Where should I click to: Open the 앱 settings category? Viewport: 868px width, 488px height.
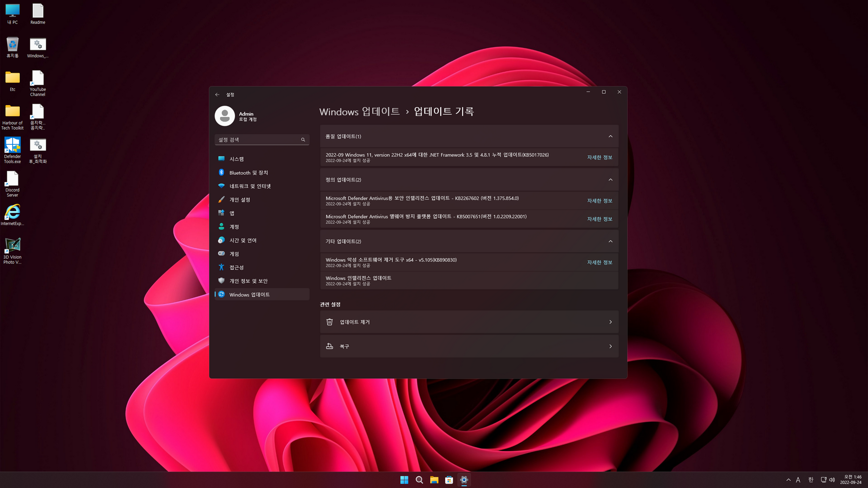262,213
